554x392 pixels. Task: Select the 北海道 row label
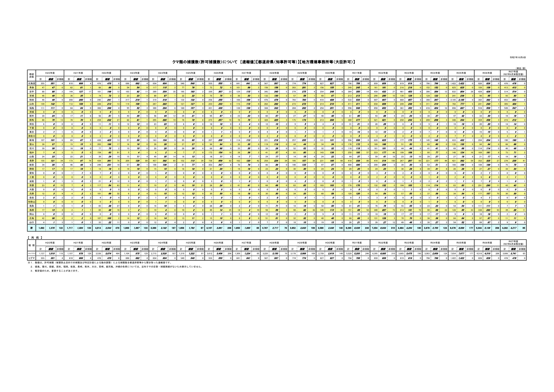(x=32, y=83)
